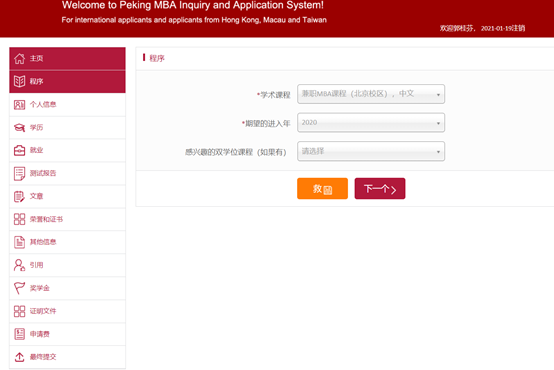The height and width of the screenshot is (370, 554).
Task: Click the document icon beside 其他信息
Action: (19, 242)
